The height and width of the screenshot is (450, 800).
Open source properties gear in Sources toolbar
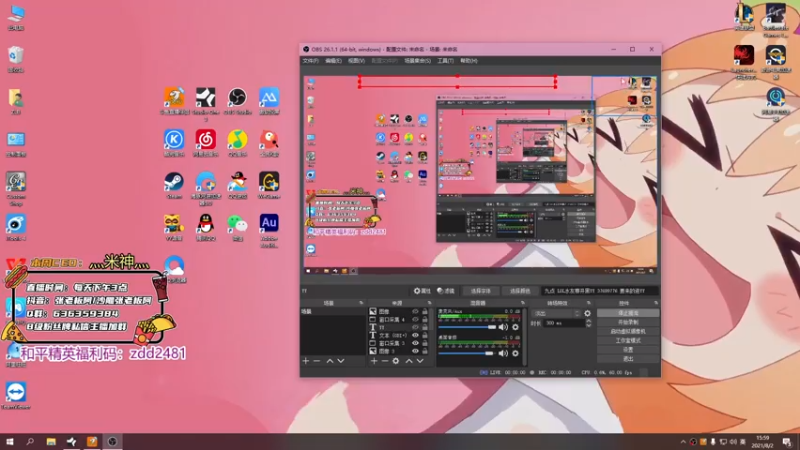tap(396, 361)
